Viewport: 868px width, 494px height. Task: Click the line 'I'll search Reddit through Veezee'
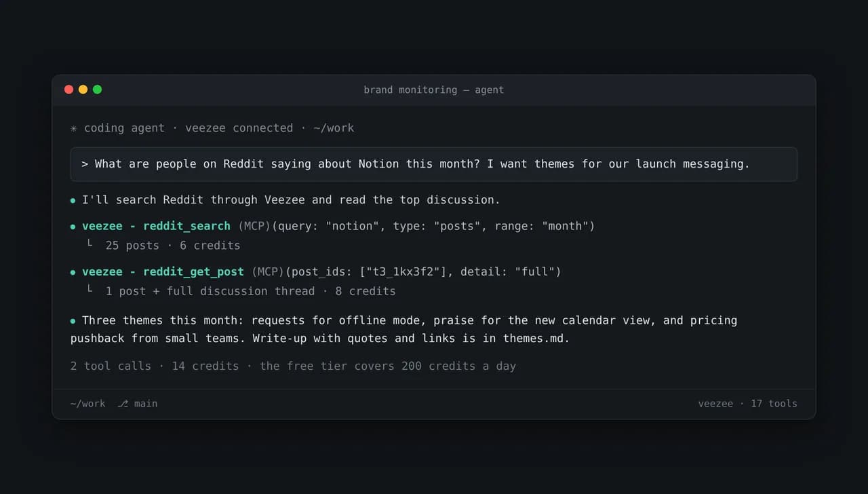click(292, 199)
